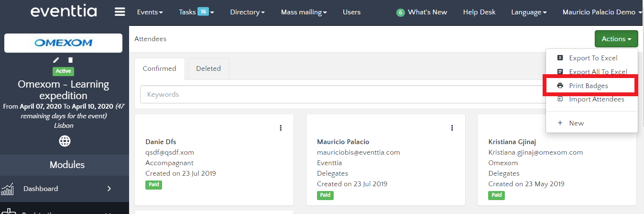Click the Keywords search field
Image resolution: width=644 pixels, height=214 pixels.
click(339, 94)
